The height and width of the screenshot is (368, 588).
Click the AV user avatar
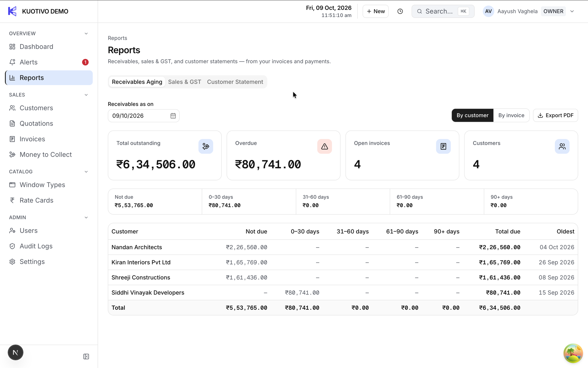(488, 11)
